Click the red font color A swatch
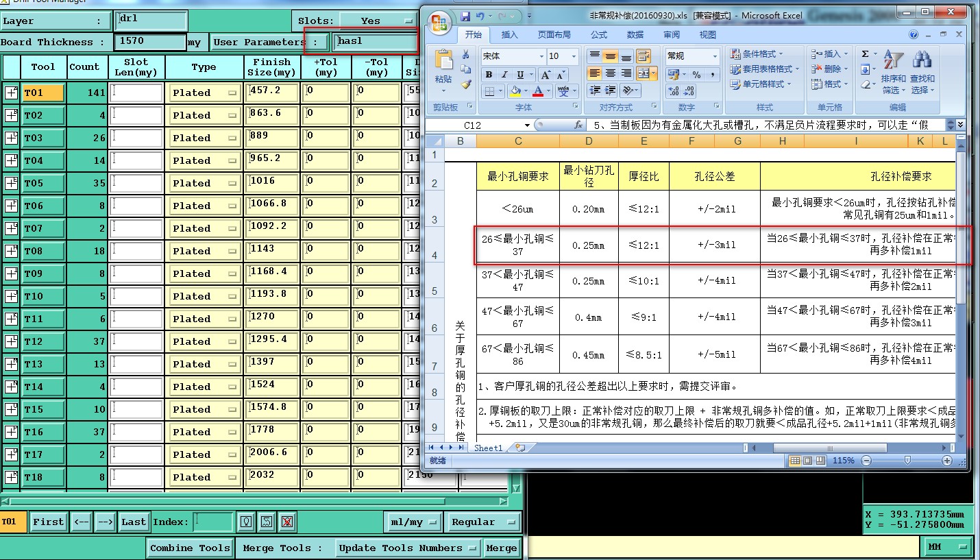The height and width of the screenshot is (560, 980). [538, 91]
